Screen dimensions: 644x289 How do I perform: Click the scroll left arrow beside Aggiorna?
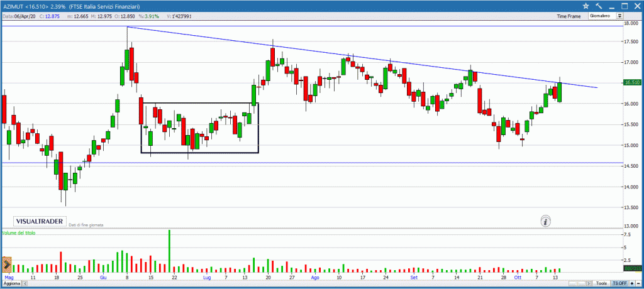25,284
